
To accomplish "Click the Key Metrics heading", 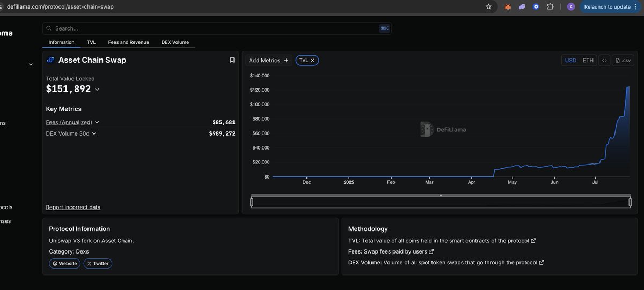I will click(x=64, y=109).
